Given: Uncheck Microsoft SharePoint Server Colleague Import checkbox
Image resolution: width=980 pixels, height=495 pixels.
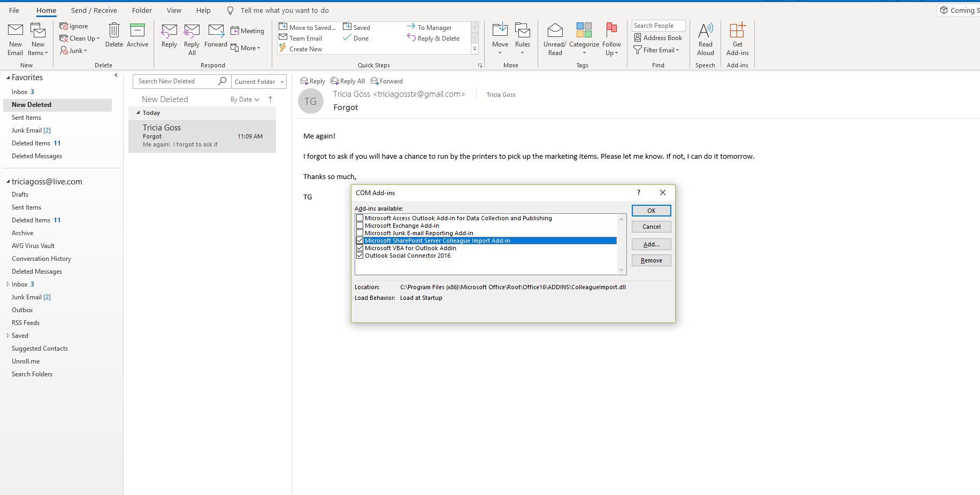Looking at the screenshot, I should point(359,241).
